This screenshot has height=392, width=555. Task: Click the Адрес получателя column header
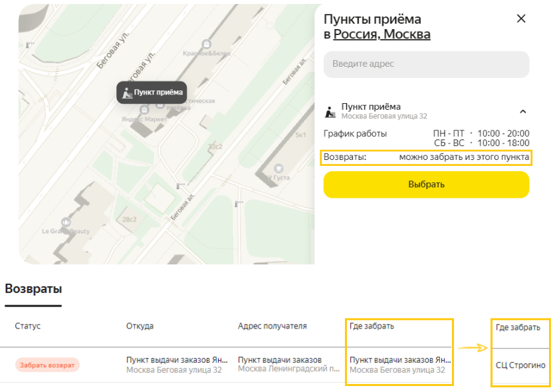[x=272, y=326]
